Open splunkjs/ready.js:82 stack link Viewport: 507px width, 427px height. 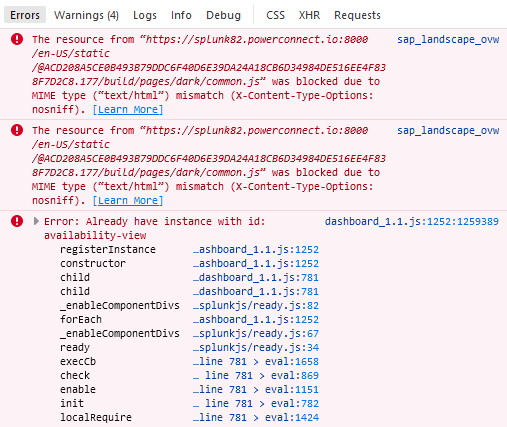pyautogui.click(x=256, y=305)
